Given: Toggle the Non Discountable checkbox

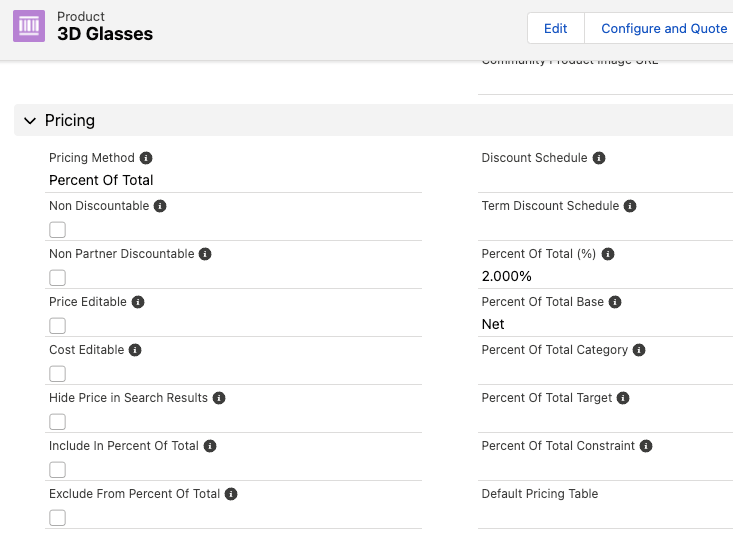Looking at the screenshot, I should click(x=58, y=230).
